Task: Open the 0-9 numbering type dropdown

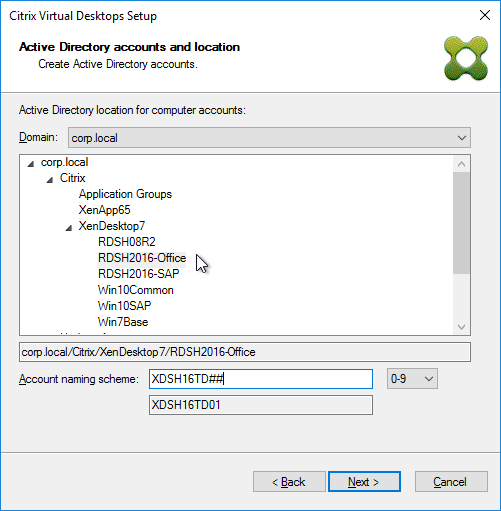Action: (412, 379)
